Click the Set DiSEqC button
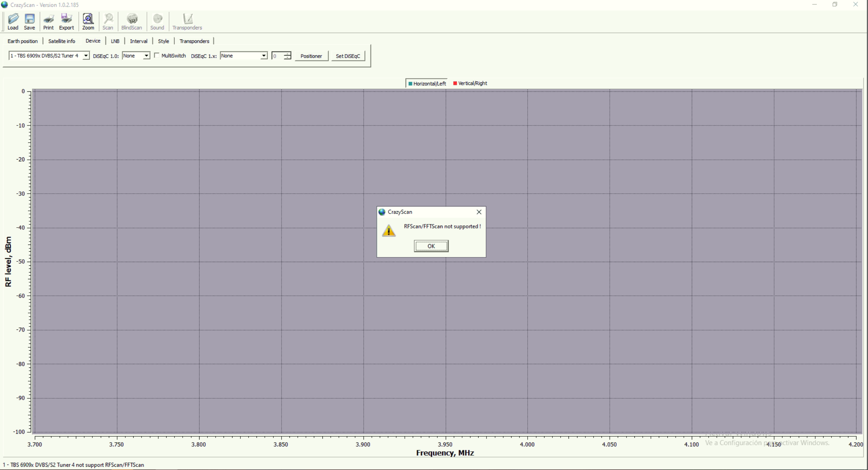This screenshot has height=470, width=868. coord(348,56)
